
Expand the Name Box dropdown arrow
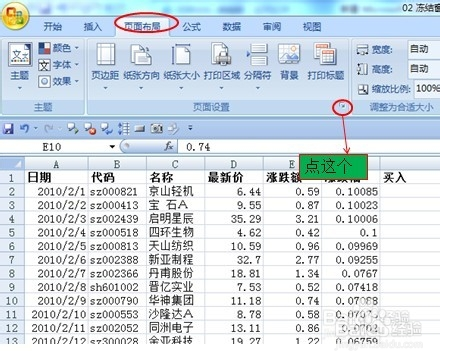112,147
